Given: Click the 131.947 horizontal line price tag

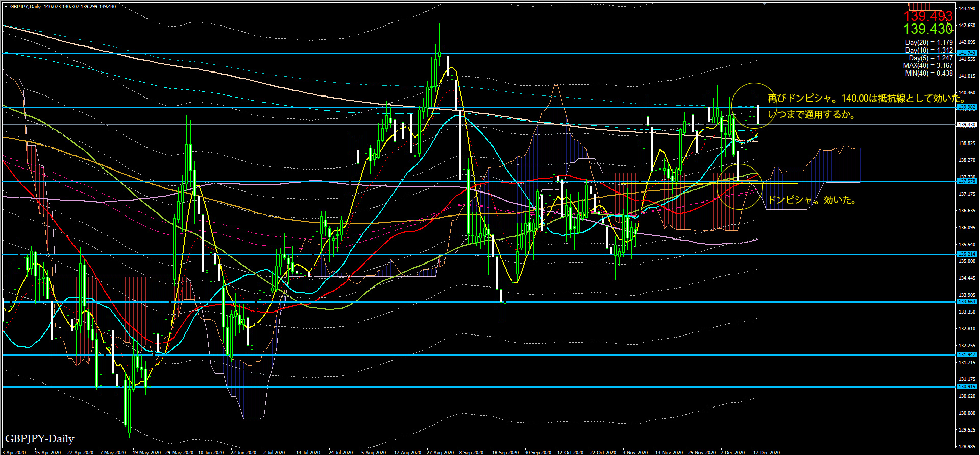Looking at the screenshot, I should pos(967,355).
